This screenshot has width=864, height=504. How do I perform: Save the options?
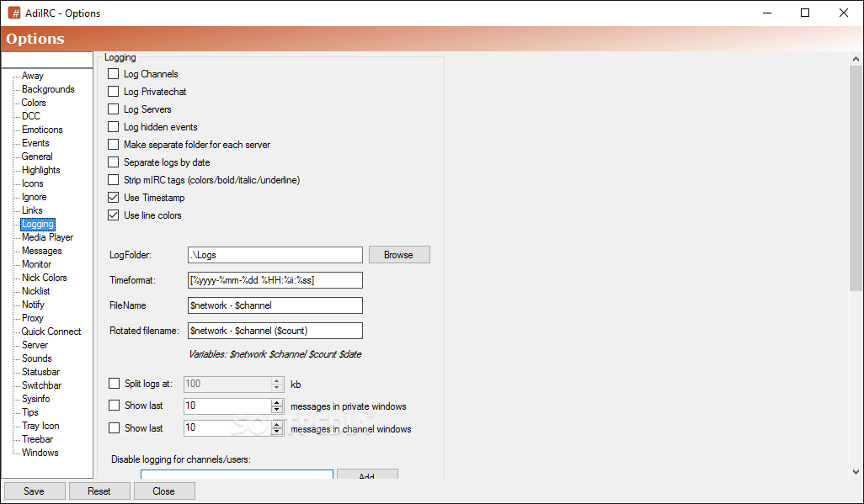pyautogui.click(x=35, y=491)
